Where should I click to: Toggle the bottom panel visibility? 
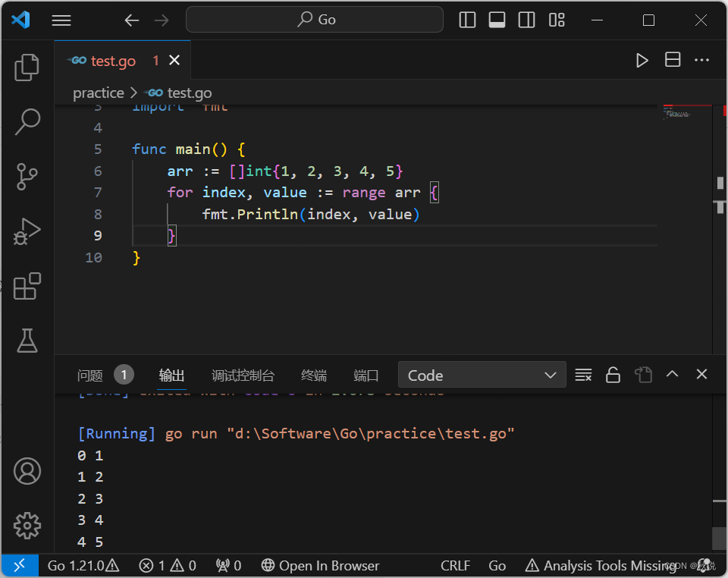[497, 20]
